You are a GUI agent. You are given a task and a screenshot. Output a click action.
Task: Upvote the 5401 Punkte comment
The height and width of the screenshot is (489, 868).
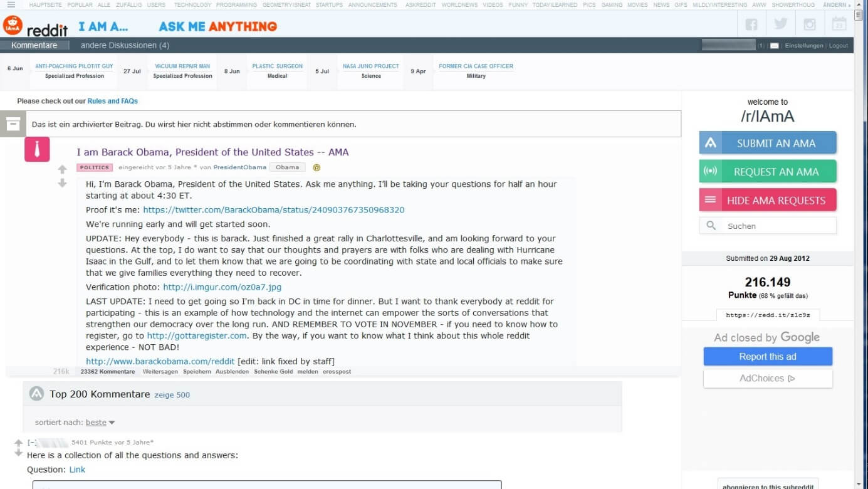click(x=18, y=443)
